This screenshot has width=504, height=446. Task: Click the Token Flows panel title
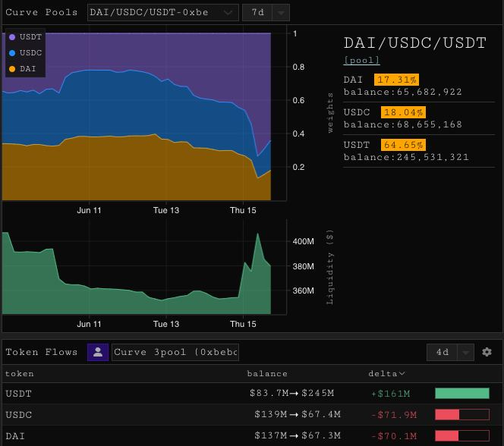(x=42, y=352)
